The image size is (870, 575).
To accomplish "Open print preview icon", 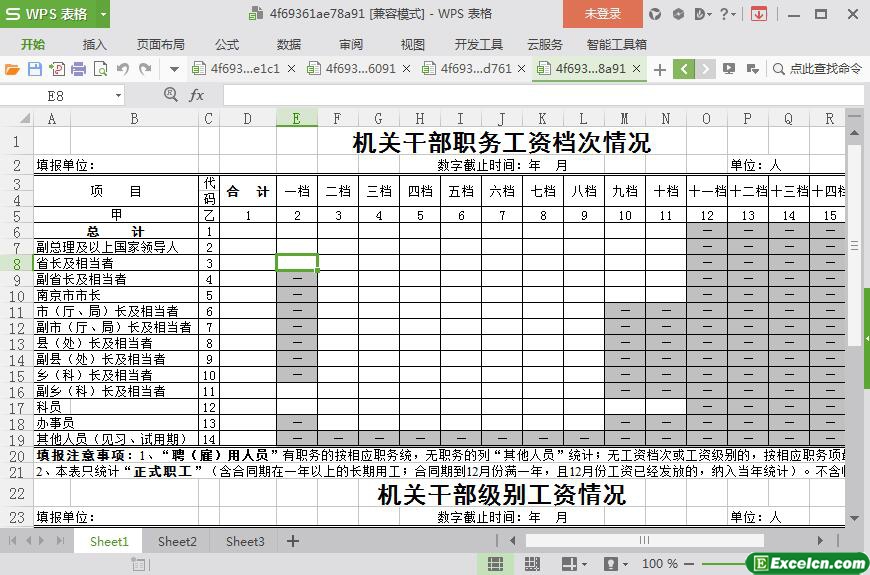I will pos(100,69).
